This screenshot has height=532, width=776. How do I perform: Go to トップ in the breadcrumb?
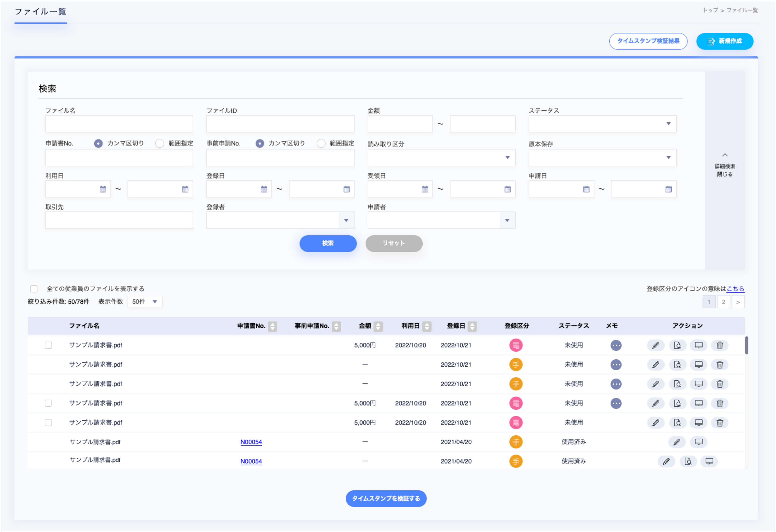click(710, 10)
